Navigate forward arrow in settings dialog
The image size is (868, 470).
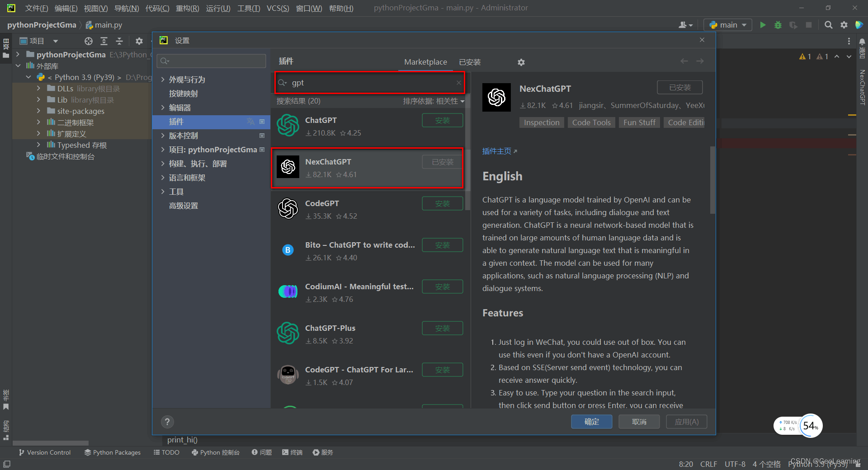(x=700, y=61)
